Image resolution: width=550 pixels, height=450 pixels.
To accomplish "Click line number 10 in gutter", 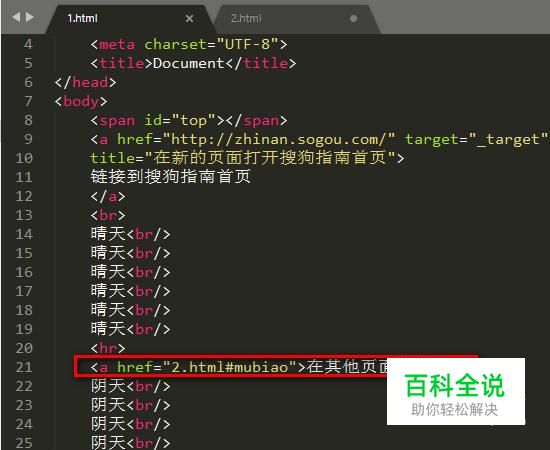I will [x=24, y=158].
